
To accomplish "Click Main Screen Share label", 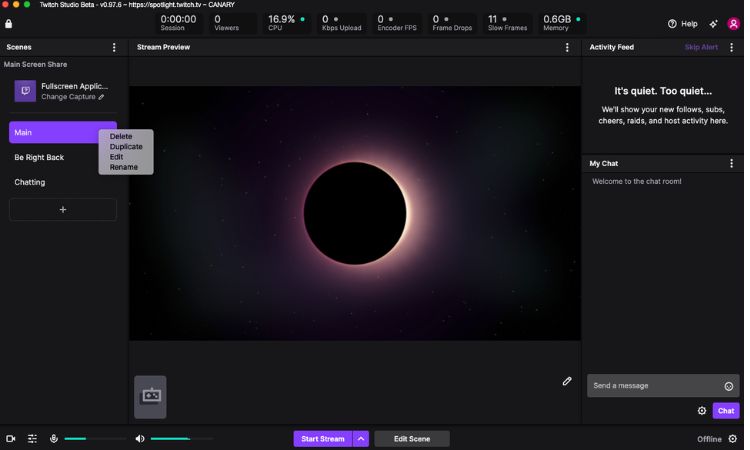I will click(35, 65).
